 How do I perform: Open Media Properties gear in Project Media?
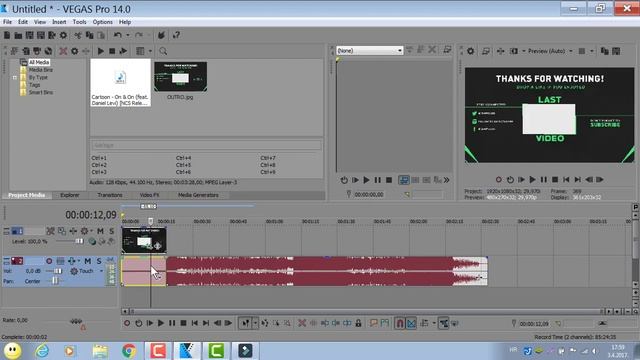tap(75, 51)
